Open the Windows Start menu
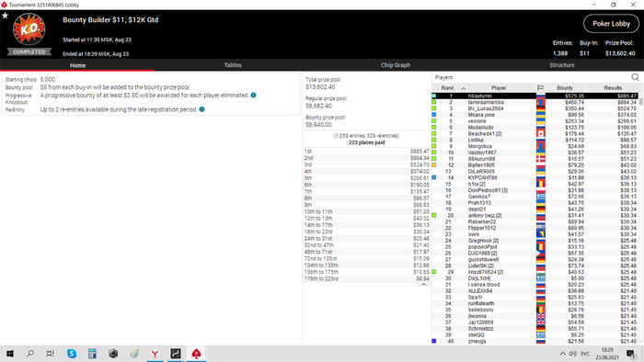 10,354
